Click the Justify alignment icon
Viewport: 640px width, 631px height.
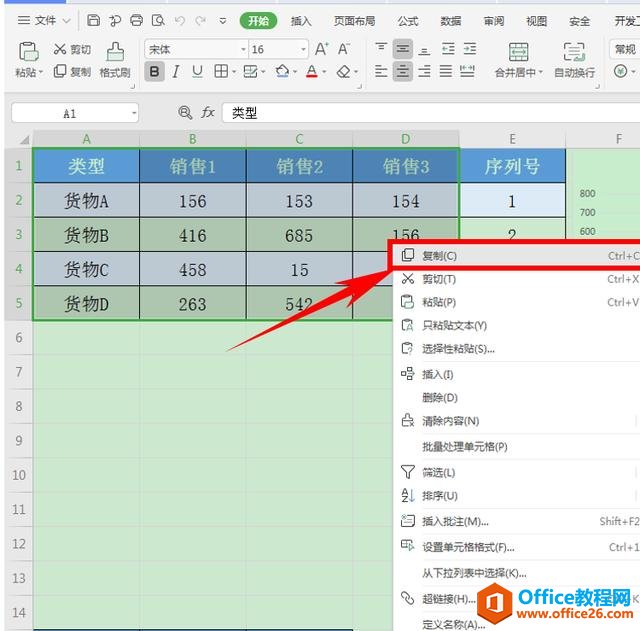[x=446, y=72]
